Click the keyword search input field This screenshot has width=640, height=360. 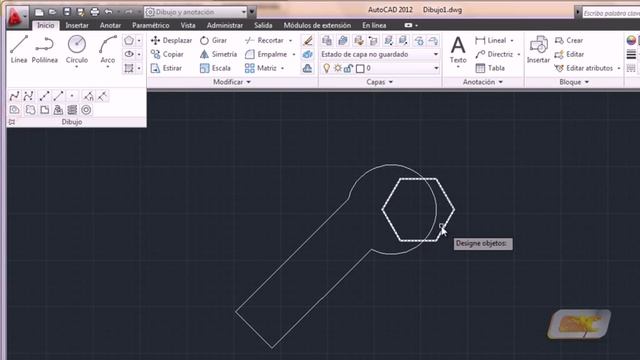611,13
